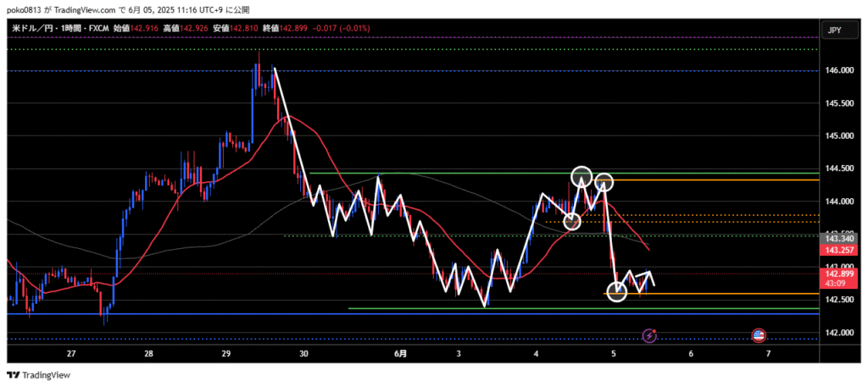Open the US flag economic event marker

759,336
